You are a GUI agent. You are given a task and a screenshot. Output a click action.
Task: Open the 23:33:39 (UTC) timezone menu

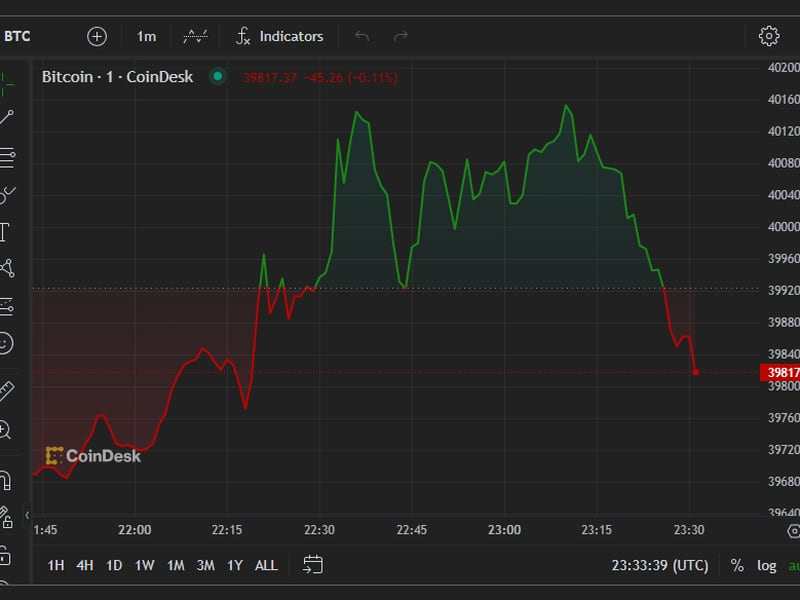click(x=660, y=565)
